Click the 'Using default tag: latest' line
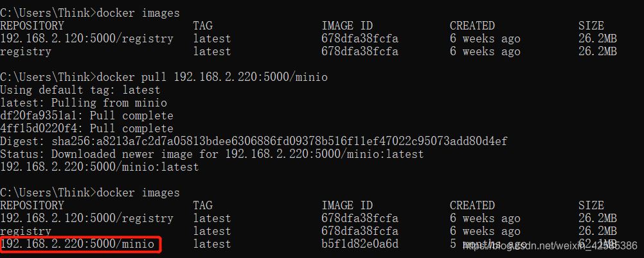 80,90
